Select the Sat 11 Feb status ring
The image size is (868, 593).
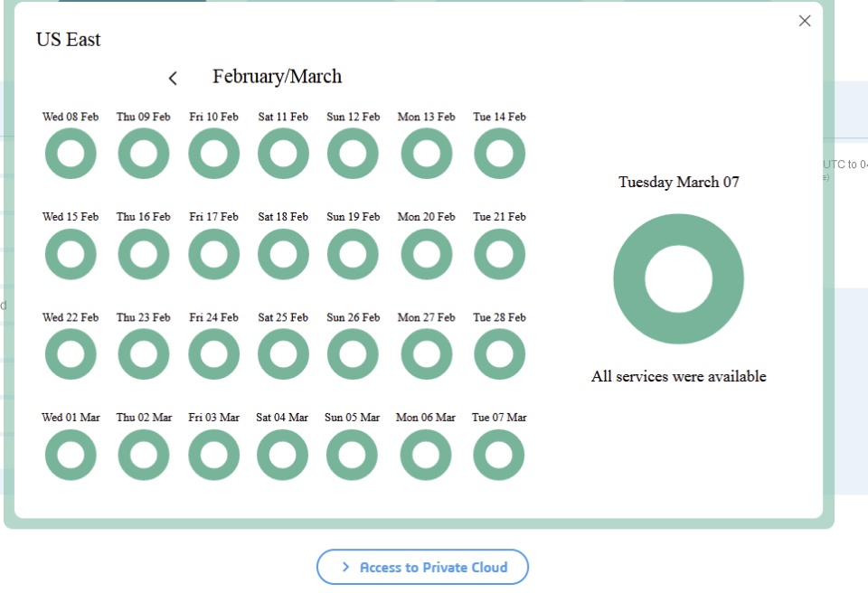(283, 154)
